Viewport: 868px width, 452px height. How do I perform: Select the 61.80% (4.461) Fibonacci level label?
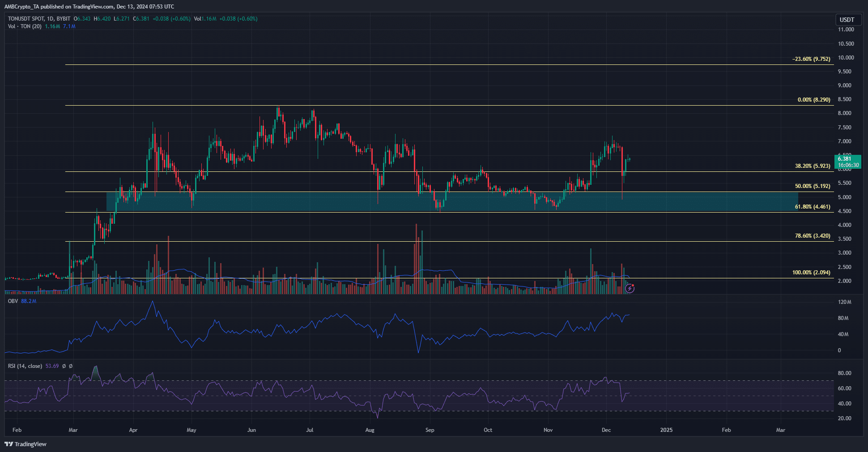pyautogui.click(x=812, y=207)
